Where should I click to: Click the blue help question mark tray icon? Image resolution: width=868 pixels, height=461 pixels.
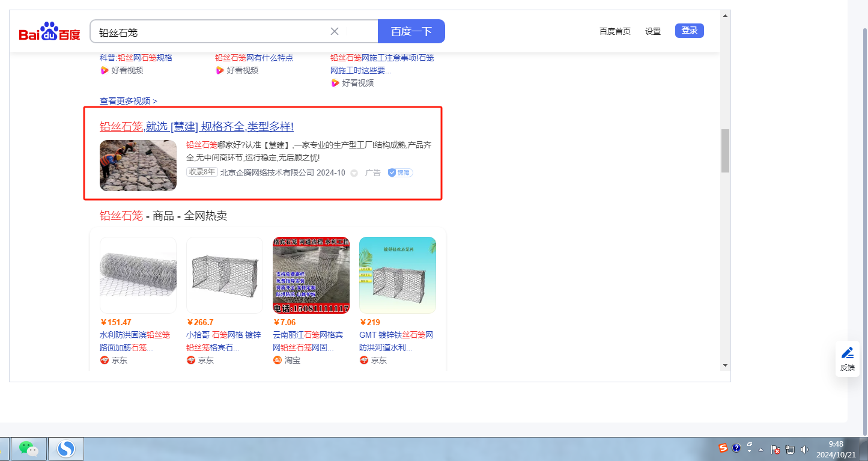(736, 448)
